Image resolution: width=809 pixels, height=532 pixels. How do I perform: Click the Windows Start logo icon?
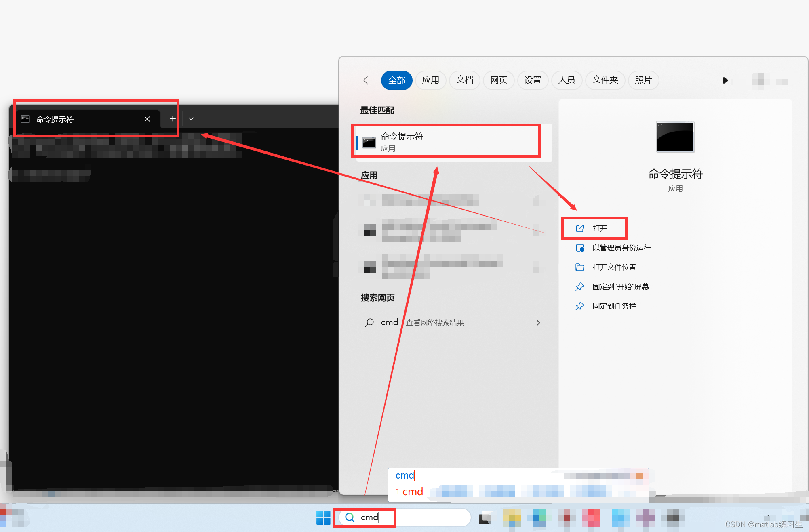(x=323, y=517)
